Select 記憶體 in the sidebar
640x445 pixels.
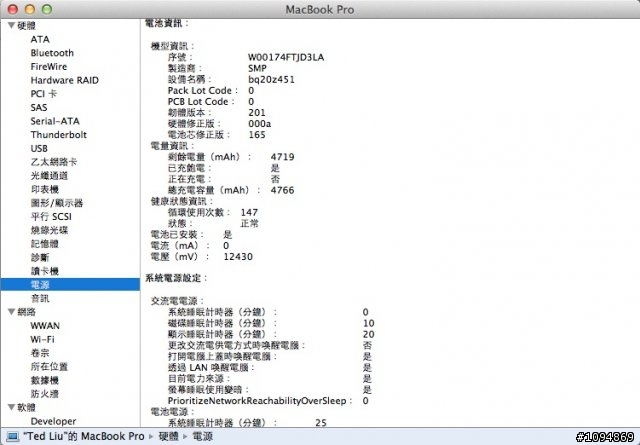(45, 244)
